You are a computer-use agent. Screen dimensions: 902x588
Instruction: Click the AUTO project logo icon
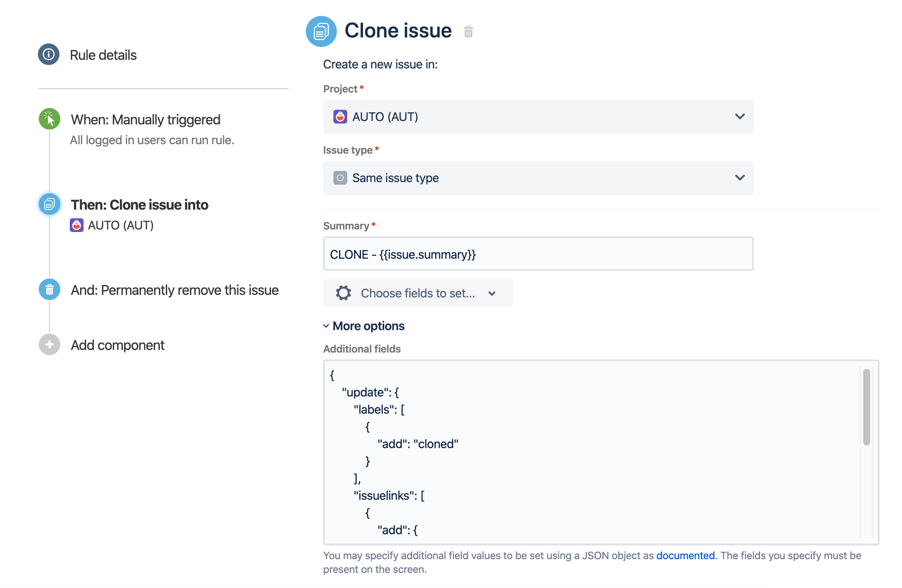341,116
